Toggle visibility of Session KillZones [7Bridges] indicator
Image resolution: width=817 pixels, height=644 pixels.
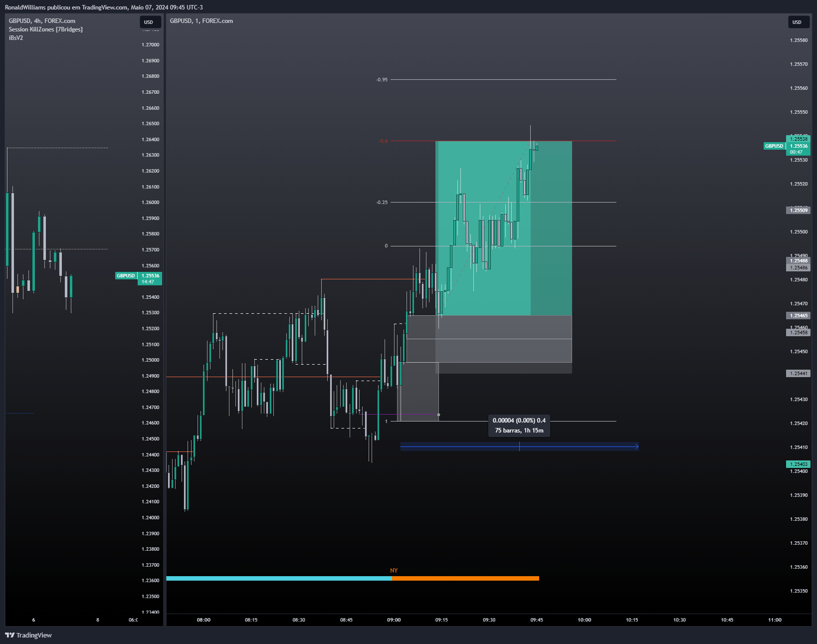tap(45, 29)
